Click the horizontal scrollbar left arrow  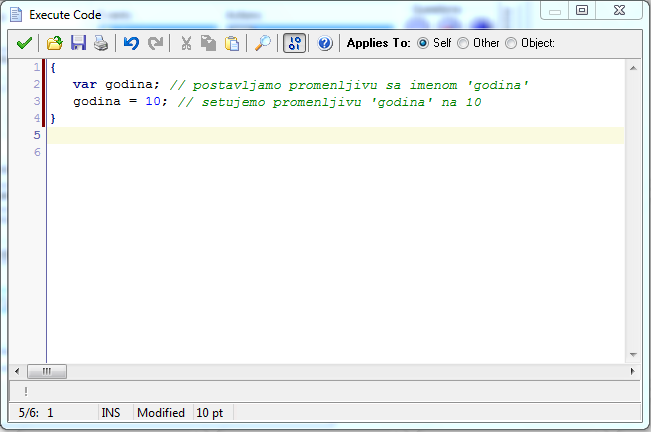point(17,371)
